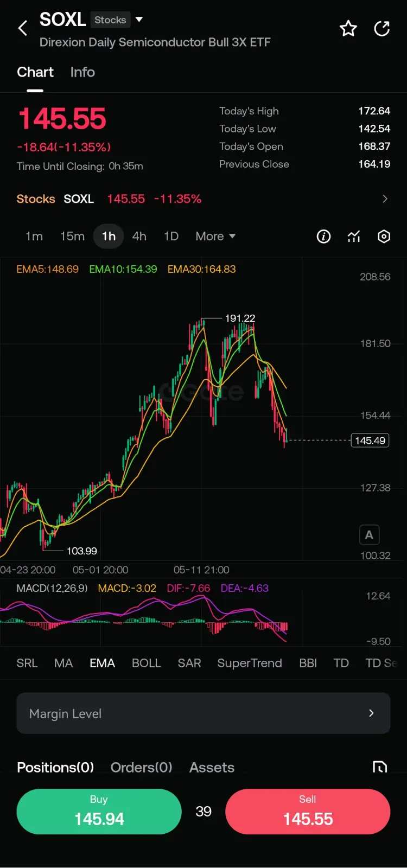Open chart settings hexagon icon

(x=384, y=237)
